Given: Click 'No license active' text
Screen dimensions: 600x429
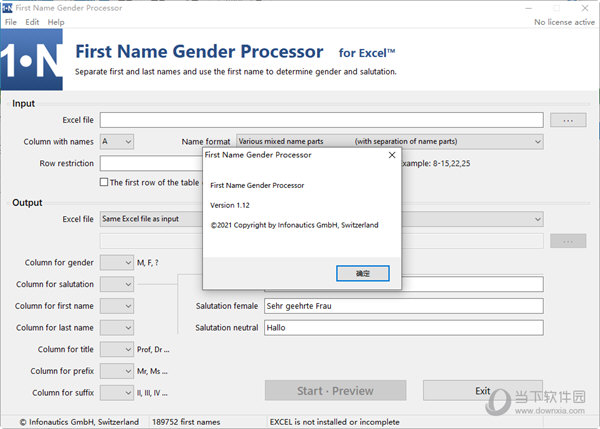Looking at the screenshot, I should click(x=564, y=22).
